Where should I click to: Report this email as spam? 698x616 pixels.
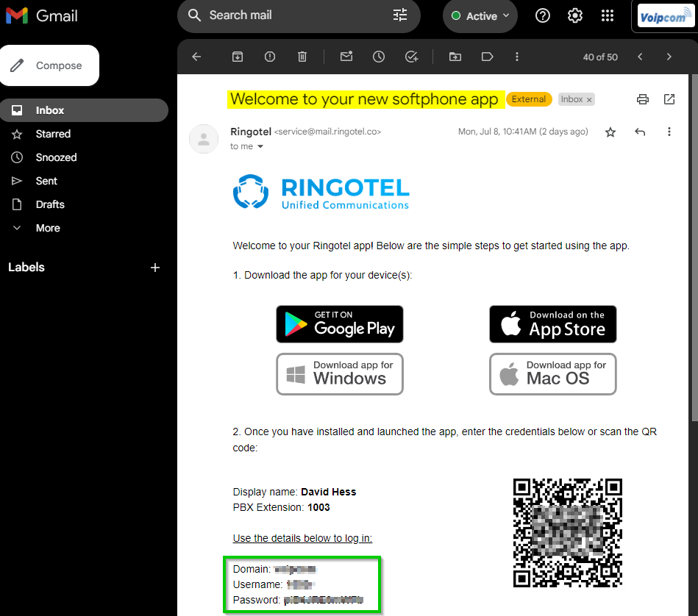270,57
